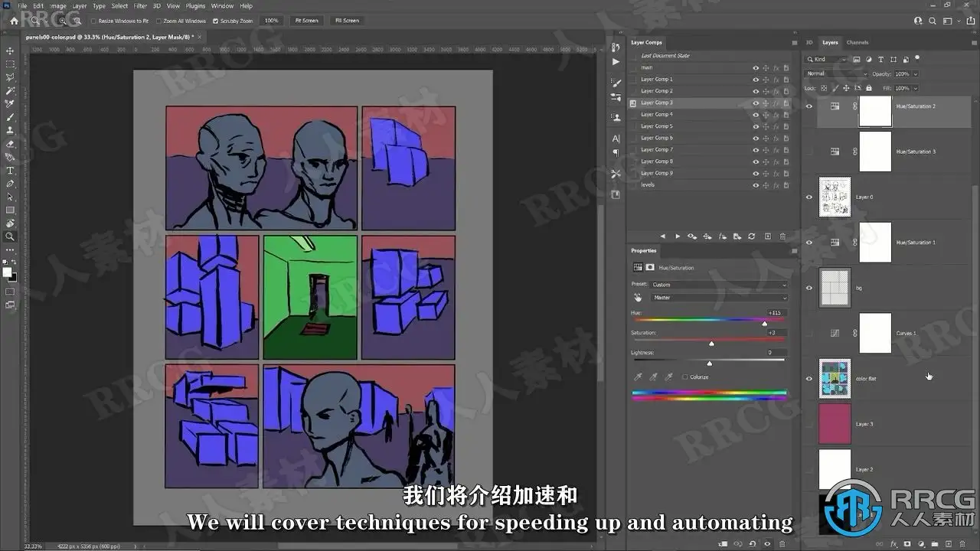Open the Preset dropdown showing Custom
Screen dimensions: 980x551
tap(719, 285)
